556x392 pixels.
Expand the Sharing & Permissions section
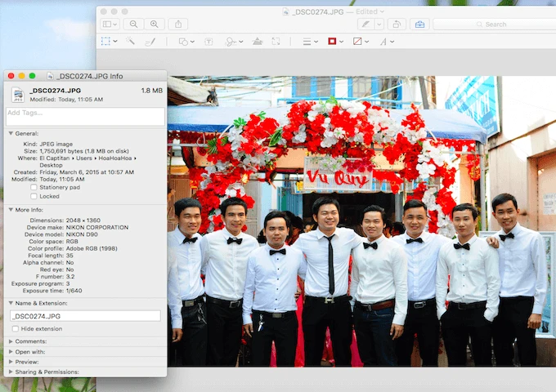tap(11, 372)
